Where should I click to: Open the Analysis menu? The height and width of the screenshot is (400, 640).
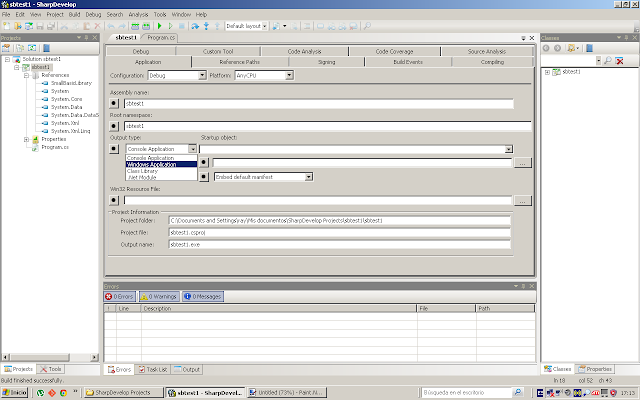pos(138,14)
